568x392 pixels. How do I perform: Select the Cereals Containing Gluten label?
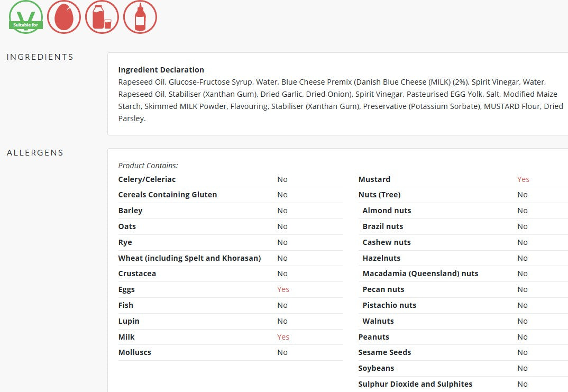[168, 195]
